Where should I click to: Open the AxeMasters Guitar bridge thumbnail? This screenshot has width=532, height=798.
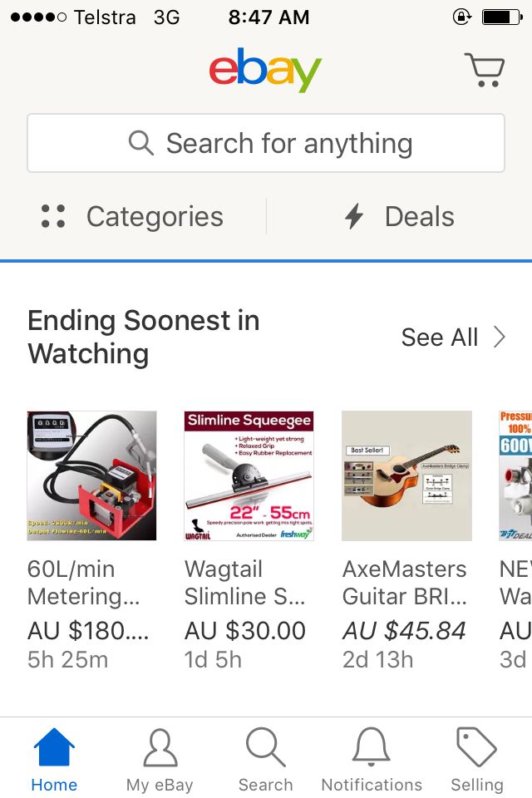(x=406, y=475)
